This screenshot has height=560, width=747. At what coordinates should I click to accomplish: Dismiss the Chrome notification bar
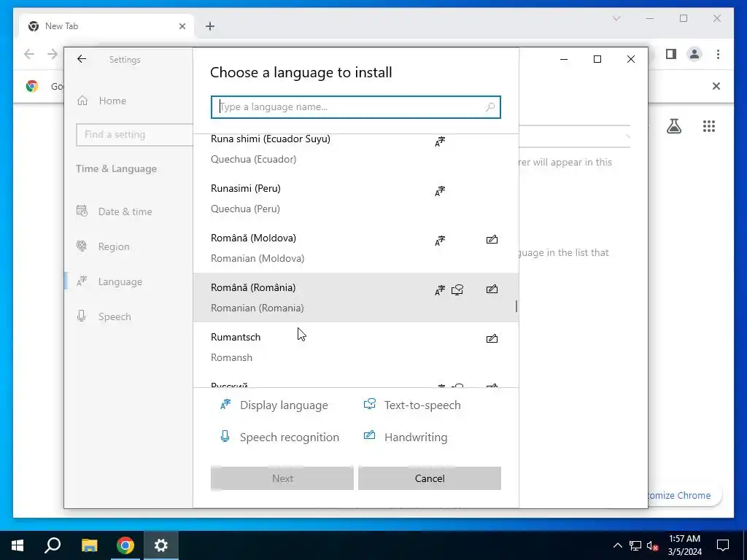716,86
